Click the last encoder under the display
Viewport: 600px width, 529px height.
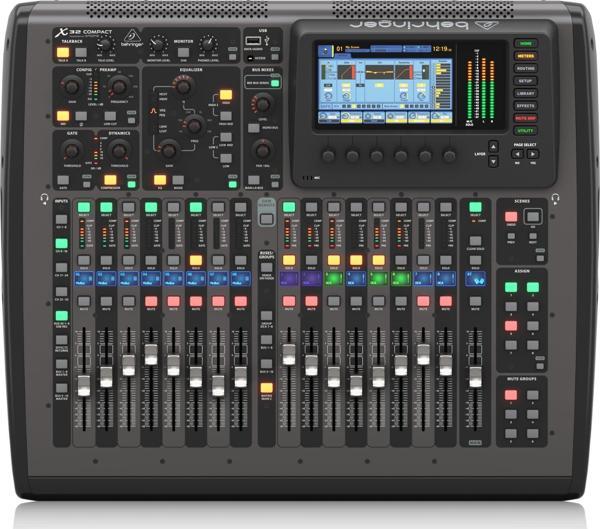pos(449,156)
